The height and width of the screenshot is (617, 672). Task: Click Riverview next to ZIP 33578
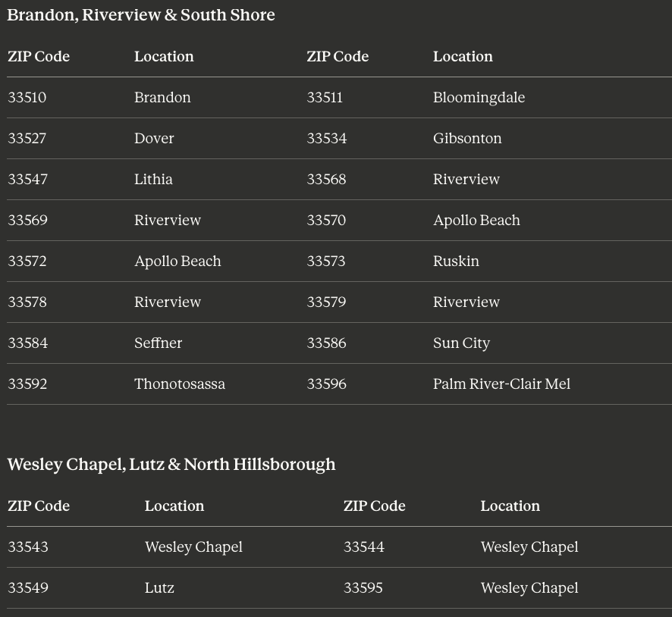tap(168, 302)
